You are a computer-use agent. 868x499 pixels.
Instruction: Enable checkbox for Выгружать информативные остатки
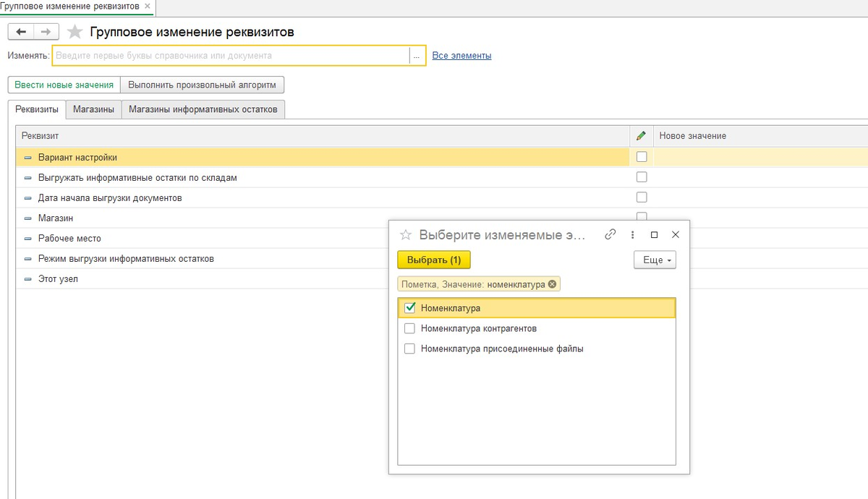pos(642,177)
